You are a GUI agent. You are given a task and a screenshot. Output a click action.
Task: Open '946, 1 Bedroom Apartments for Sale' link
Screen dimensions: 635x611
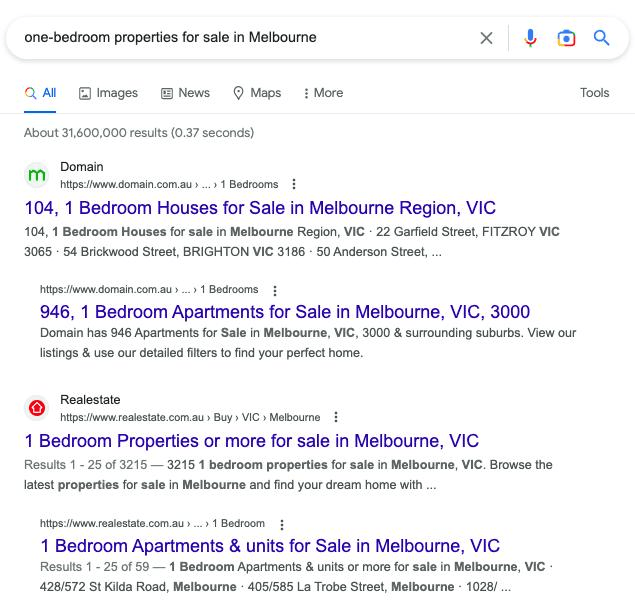[285, 312]
